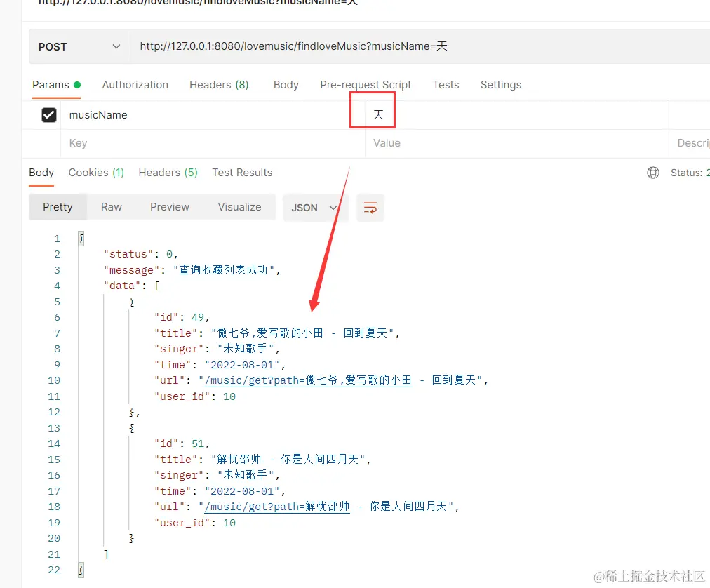Open the request Headers (8) tab
Image resolution: width=710 pixels, height=588 pixels.
[219, 85]
